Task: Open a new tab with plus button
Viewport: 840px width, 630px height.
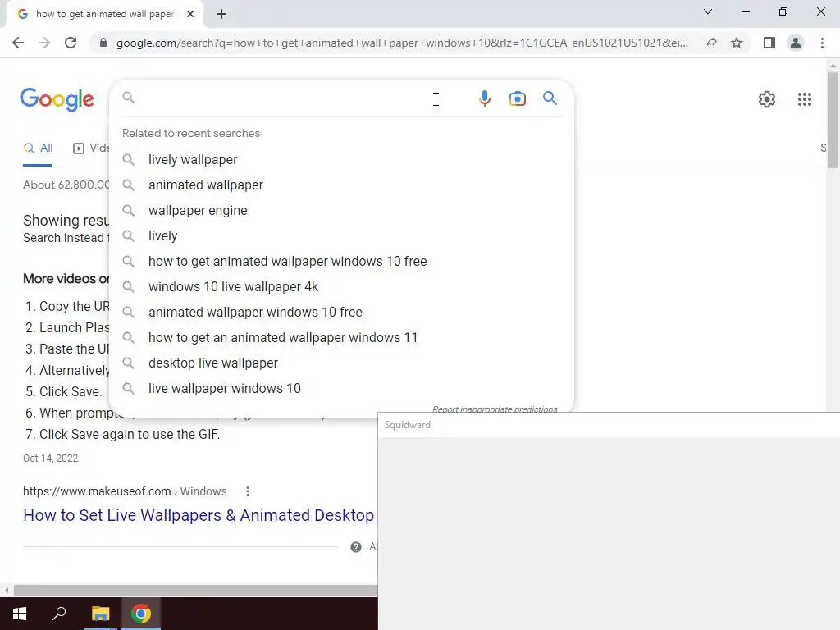Action: (221, 14)
